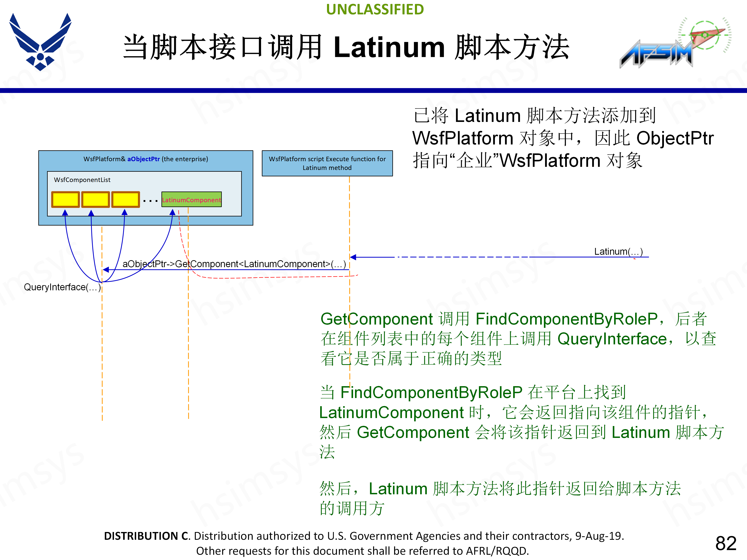The image size is (747, 560).
Task: Select the second yellow component box
Action: [x=96, y=199]
